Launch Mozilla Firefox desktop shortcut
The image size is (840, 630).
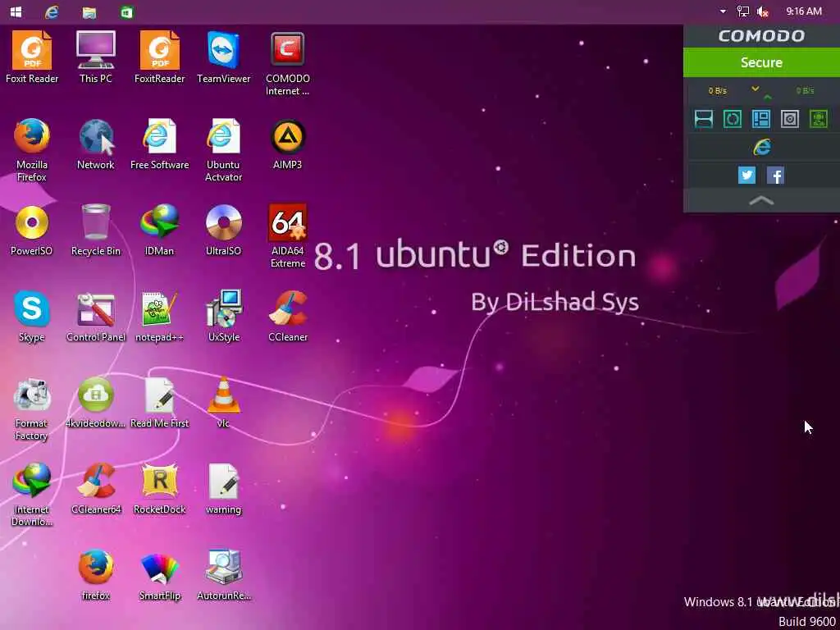tap(32, 149)
